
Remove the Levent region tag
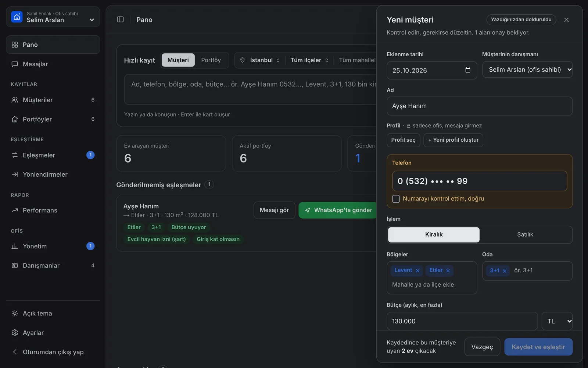[x=417, y=270]
